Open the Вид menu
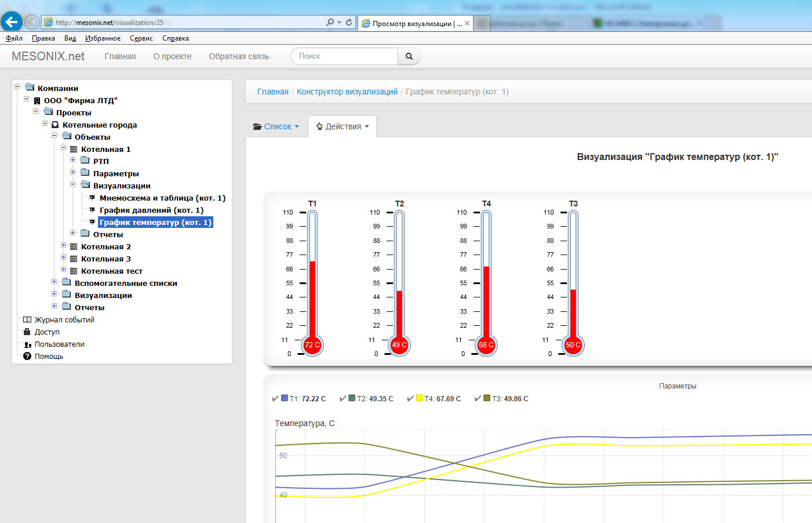The width and height of the screenshot is (812, 523). coord(70,38)
